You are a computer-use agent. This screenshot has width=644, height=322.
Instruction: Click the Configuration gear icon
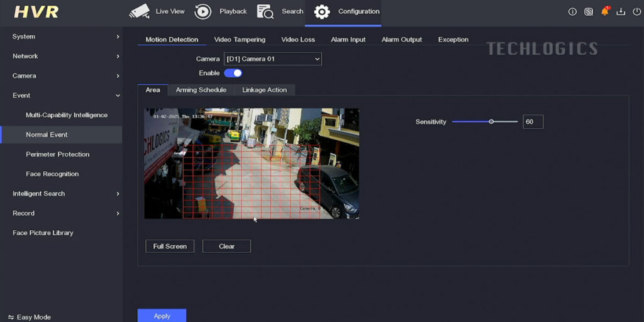point(322,11)
